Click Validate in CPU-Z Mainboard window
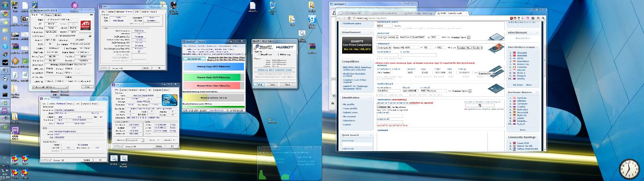The height and width of the screenshot is (181, 644). [x=86, y=160]
